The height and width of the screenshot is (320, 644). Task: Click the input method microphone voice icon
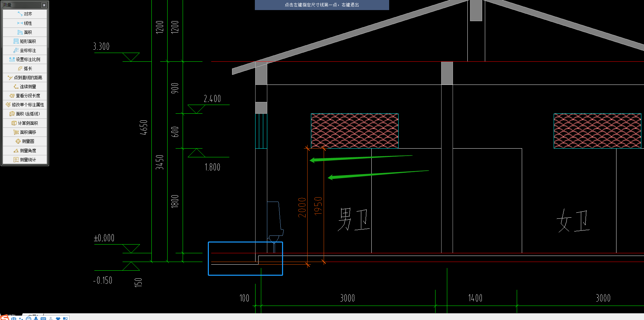[x=36, y=318]
